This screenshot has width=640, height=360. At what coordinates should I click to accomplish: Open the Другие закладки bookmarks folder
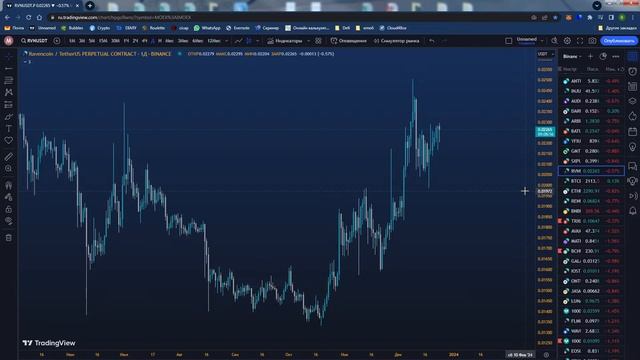tap(617, 28)
